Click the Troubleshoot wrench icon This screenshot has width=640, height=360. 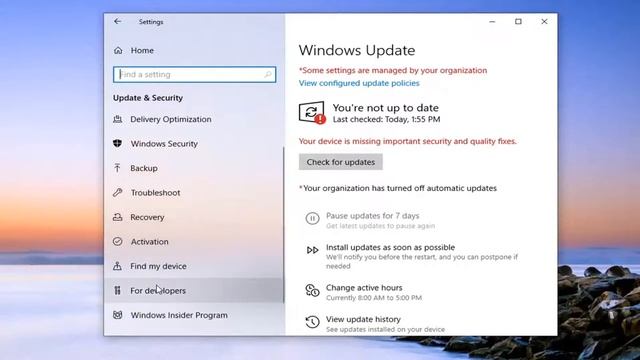[118, 192]
